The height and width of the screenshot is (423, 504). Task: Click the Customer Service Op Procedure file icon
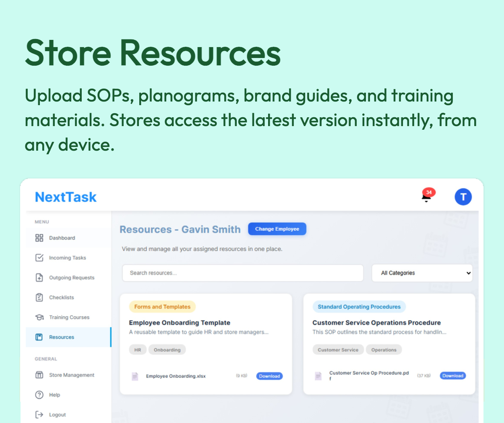[x=318, y=376]
